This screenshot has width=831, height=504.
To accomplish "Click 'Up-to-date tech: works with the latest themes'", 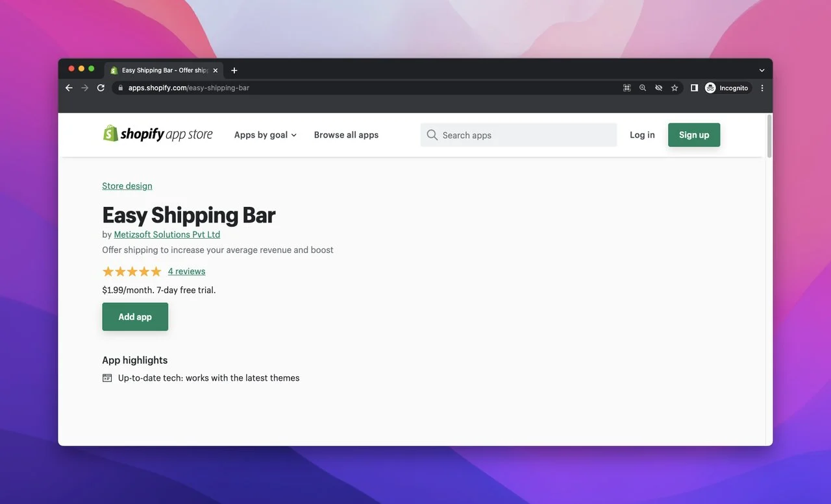I will click(209, 378).
